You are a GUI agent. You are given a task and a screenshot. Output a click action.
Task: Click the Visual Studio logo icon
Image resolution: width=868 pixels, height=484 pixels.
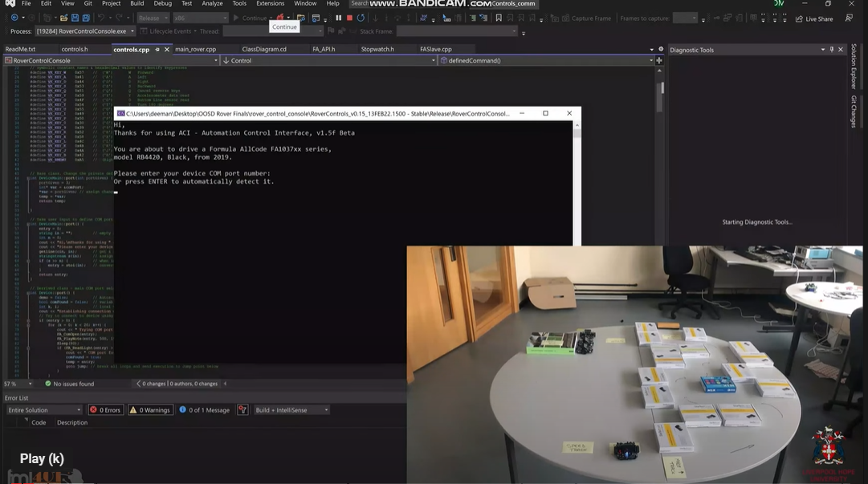click(x=10, y=3)
